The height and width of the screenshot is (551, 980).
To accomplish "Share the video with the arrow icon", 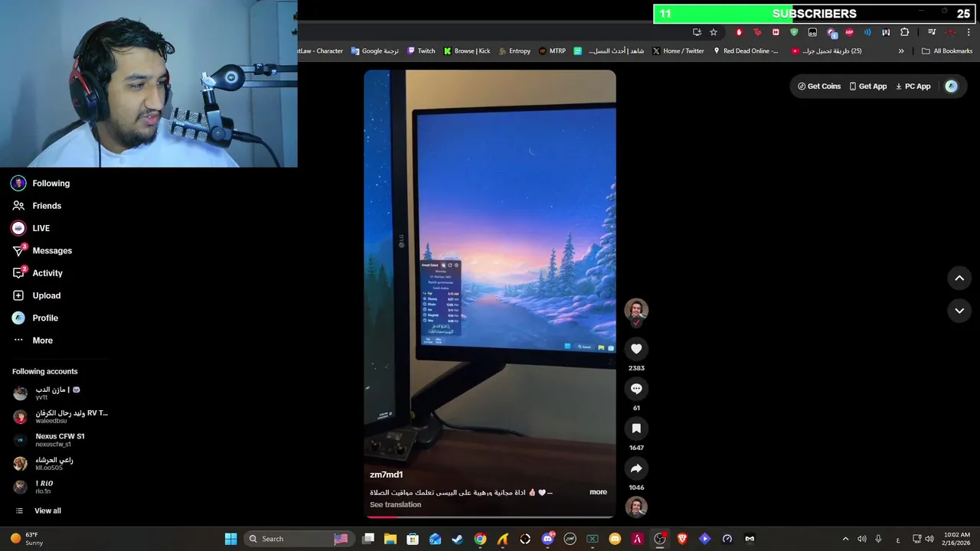I will tap(636, 468).
